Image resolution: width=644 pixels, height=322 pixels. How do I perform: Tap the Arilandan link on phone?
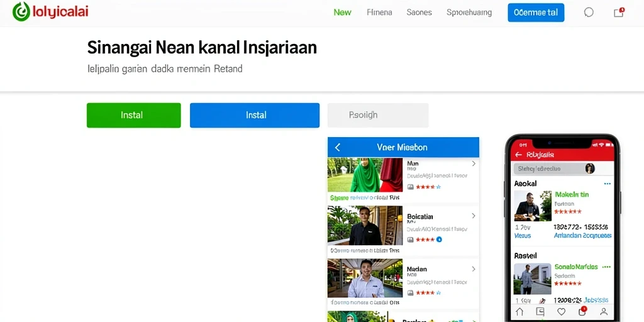(x=582, y=236)
